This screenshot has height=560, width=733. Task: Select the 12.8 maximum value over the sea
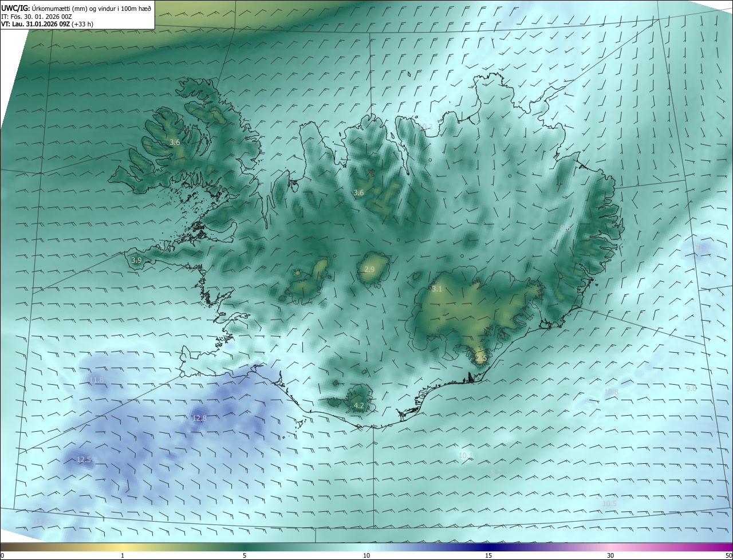click(199, 419)
